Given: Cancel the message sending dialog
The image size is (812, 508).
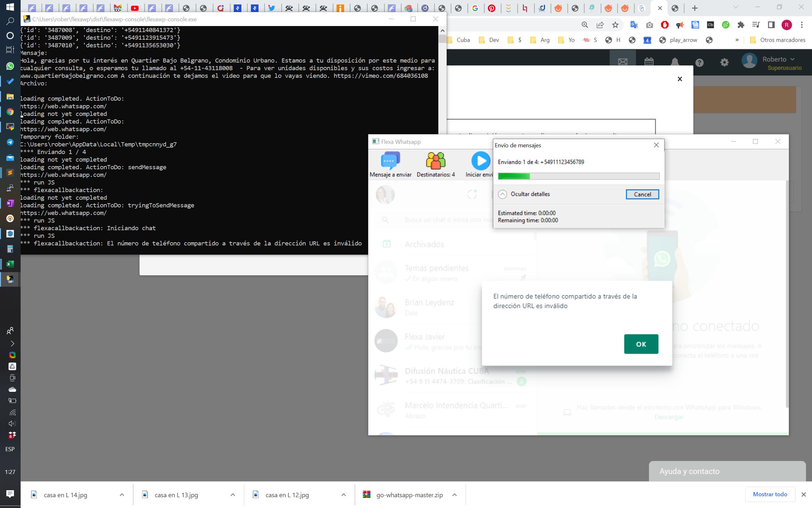Looking at the screenshot, I should (642, 194).
